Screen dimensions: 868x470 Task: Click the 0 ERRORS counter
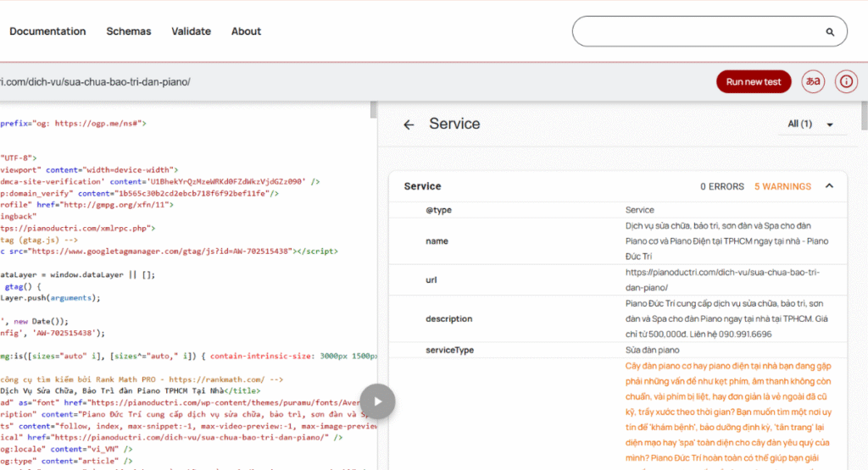click(x=722, y=186)
